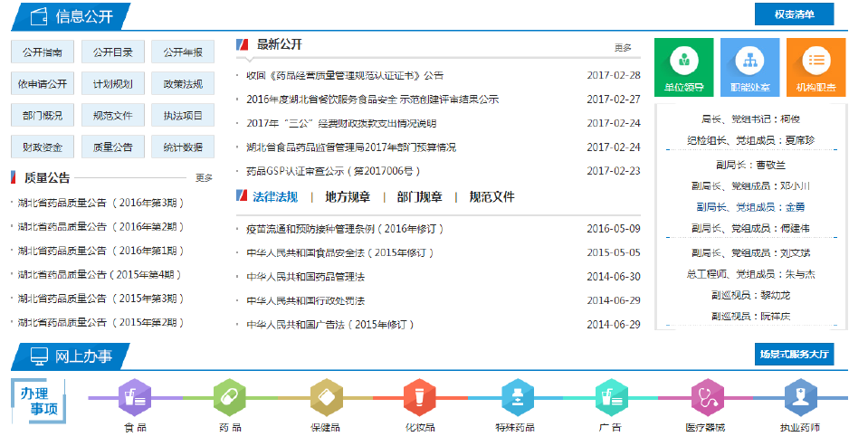Viewport: 868px width, 446px height.
Task: Open the 医疗器械 medical device icon
Action: pos(706,397)
